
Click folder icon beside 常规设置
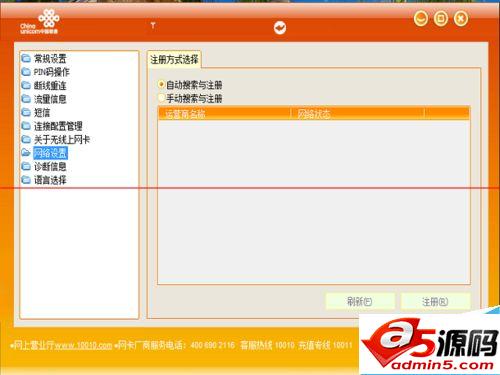click(26, 59)
